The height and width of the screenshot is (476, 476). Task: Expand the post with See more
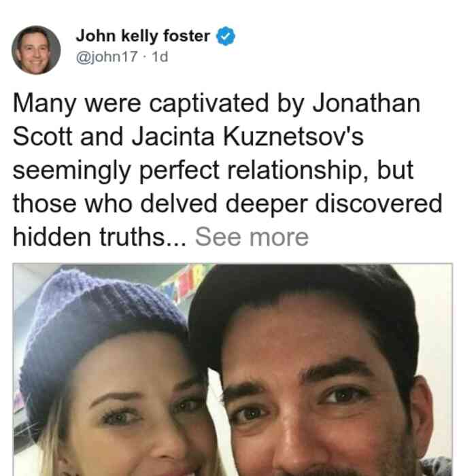(252, 237)
